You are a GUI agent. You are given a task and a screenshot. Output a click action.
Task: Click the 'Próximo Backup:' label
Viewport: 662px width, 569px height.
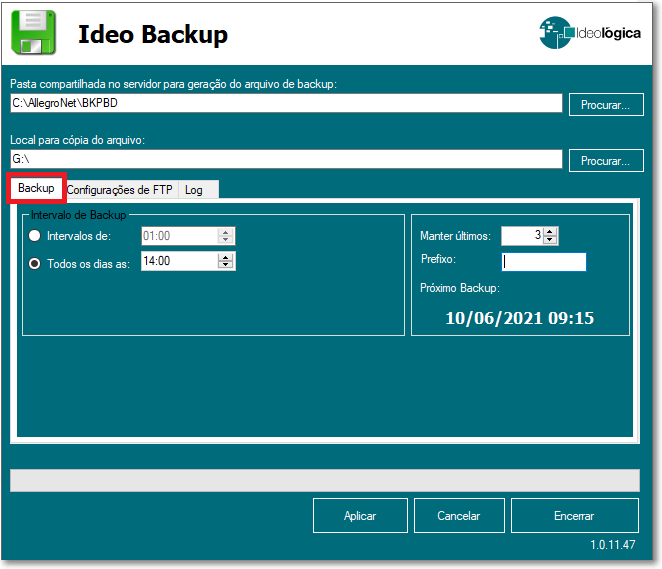460,288
